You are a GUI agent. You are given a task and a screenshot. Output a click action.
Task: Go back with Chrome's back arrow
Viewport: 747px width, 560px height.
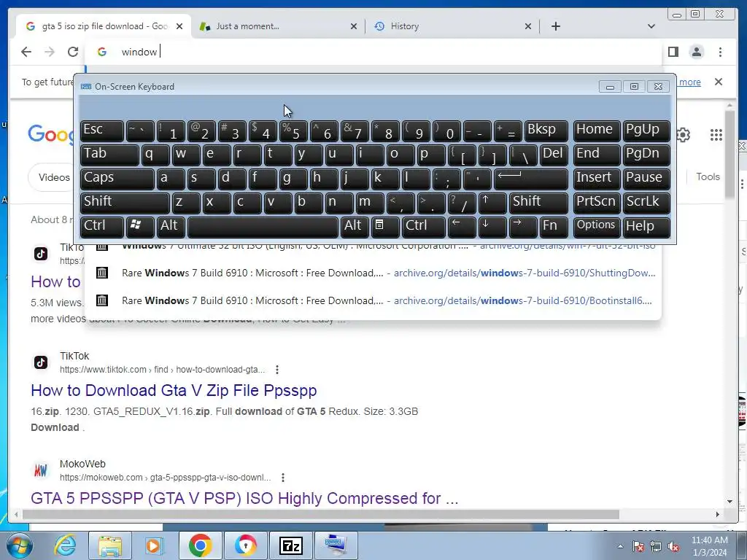[x=26, y=52]
